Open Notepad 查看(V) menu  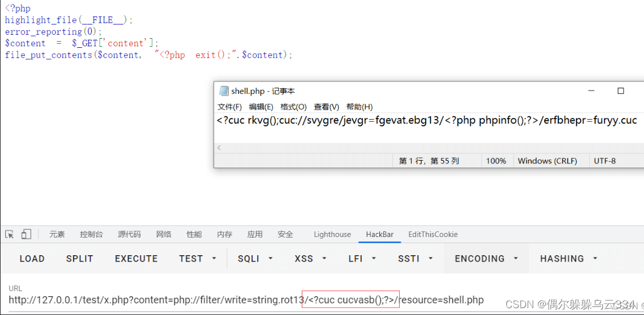pos(326,107)
